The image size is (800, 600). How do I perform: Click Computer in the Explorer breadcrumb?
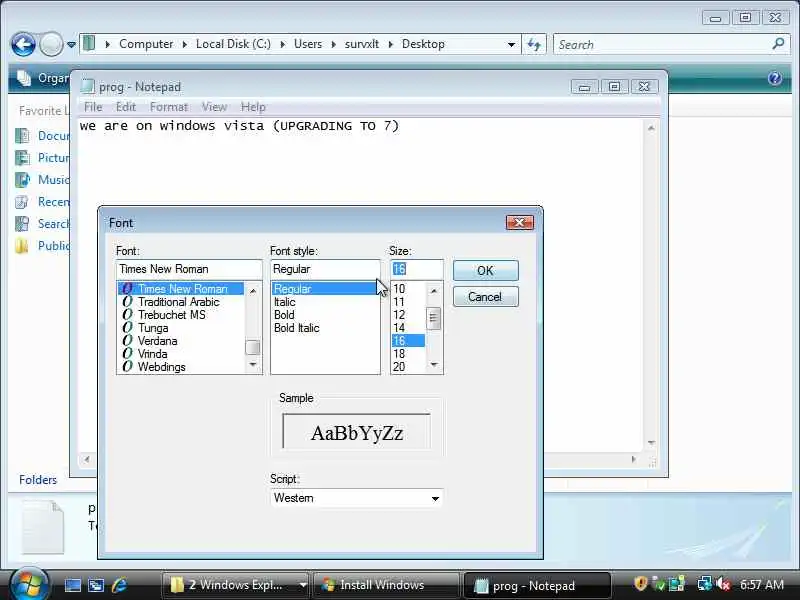[x=146, y=44]
